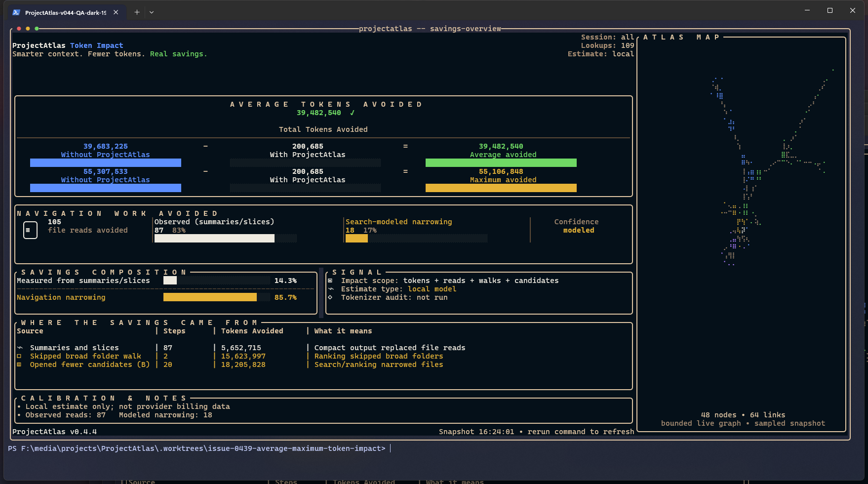Click the 'Real savings.' green text
The width and height of the screenshot is (868, 484).
[179, 54]
